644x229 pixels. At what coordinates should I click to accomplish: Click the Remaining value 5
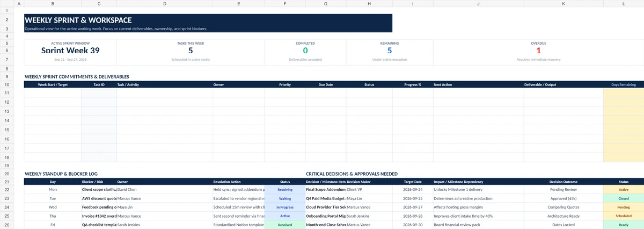390,51
